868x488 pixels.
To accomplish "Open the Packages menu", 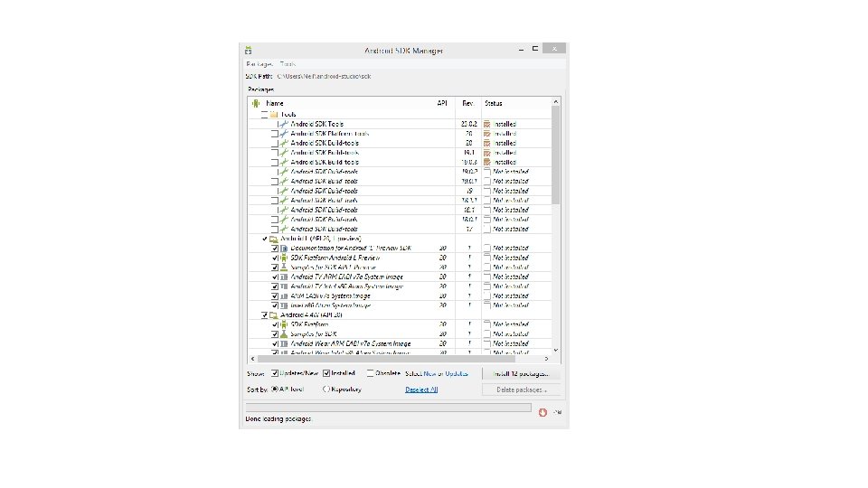I will point(259,64).
